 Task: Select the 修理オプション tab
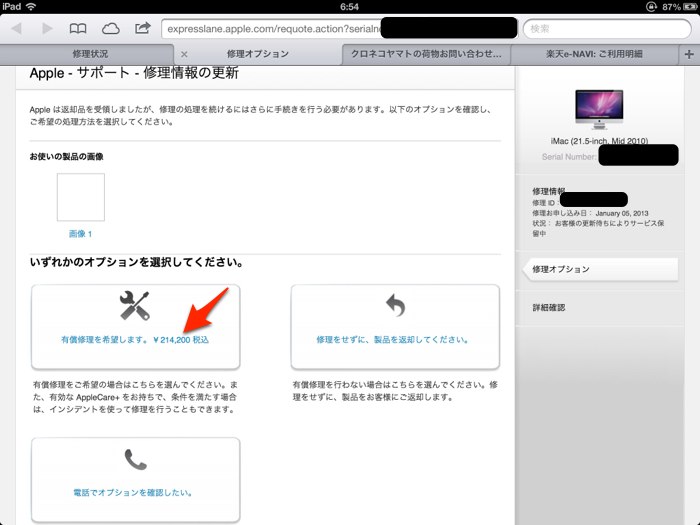258,54
